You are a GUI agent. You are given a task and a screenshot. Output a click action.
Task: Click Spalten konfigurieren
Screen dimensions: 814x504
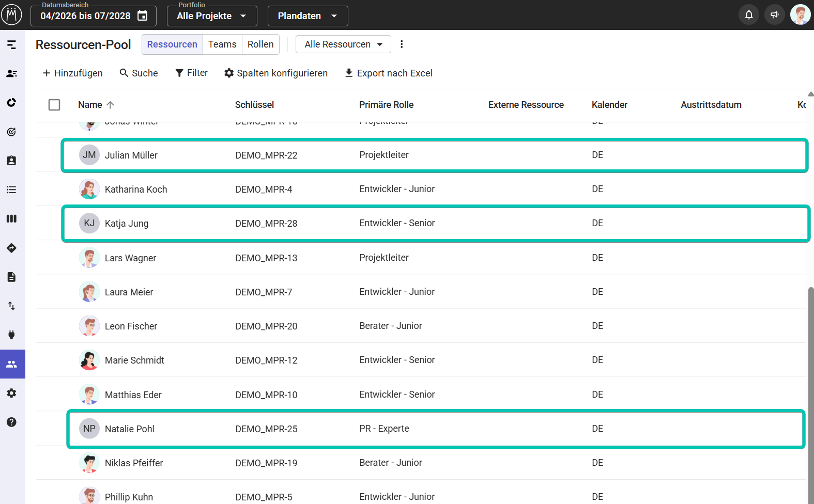276,73
